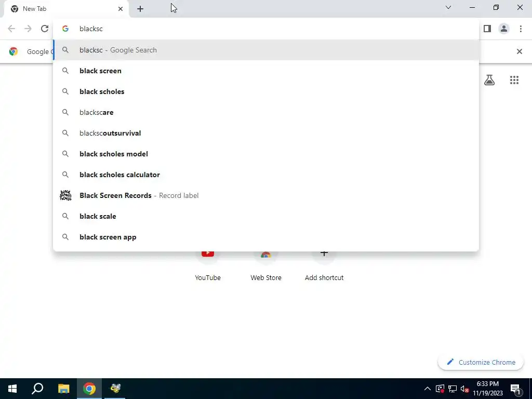
Task: Open a new tab with plus button
Action: 140,9
